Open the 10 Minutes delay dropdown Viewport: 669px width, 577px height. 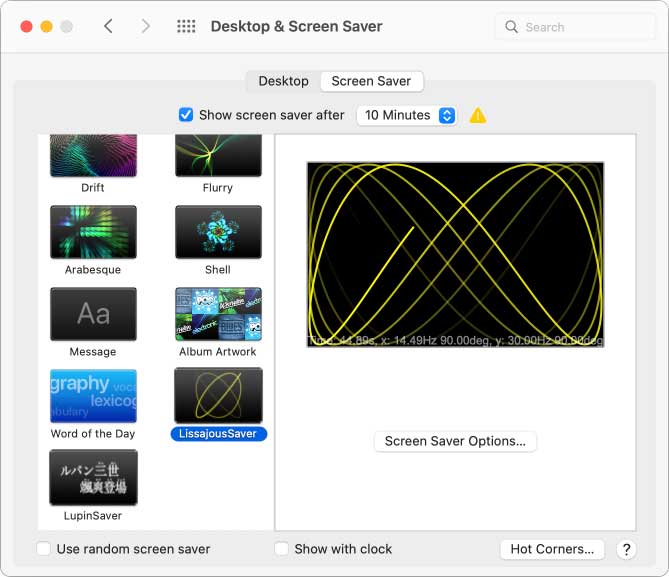tap(407, 115)
